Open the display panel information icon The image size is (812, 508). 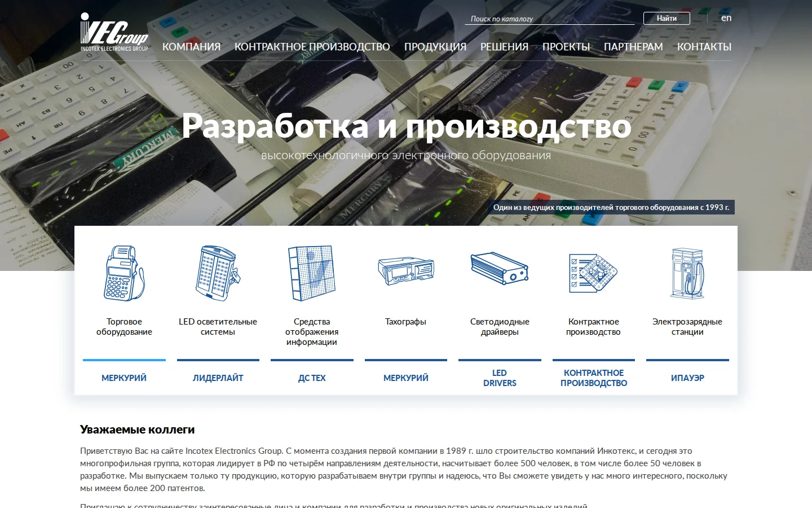312,273
